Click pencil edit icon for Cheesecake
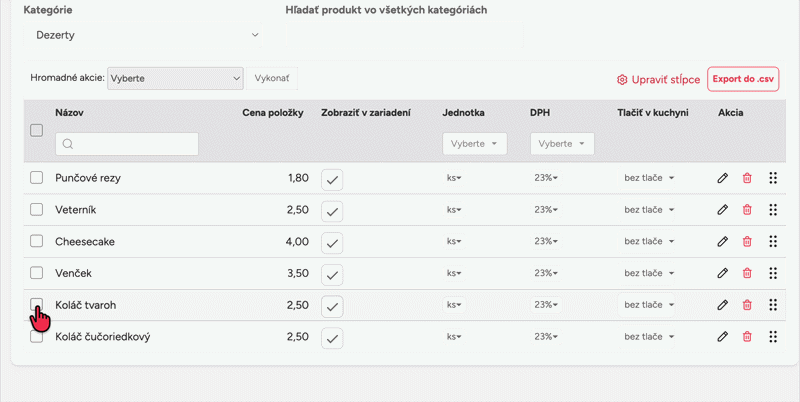 (x=722, y=241)
